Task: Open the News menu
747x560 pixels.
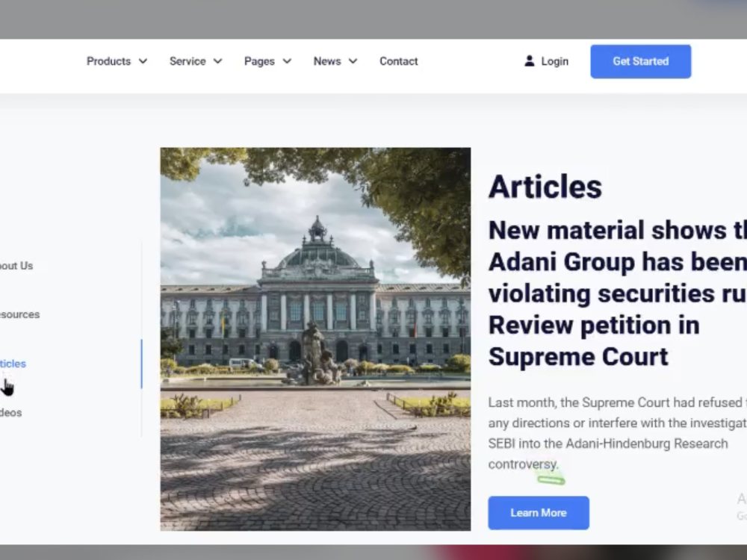Action: 327,61
